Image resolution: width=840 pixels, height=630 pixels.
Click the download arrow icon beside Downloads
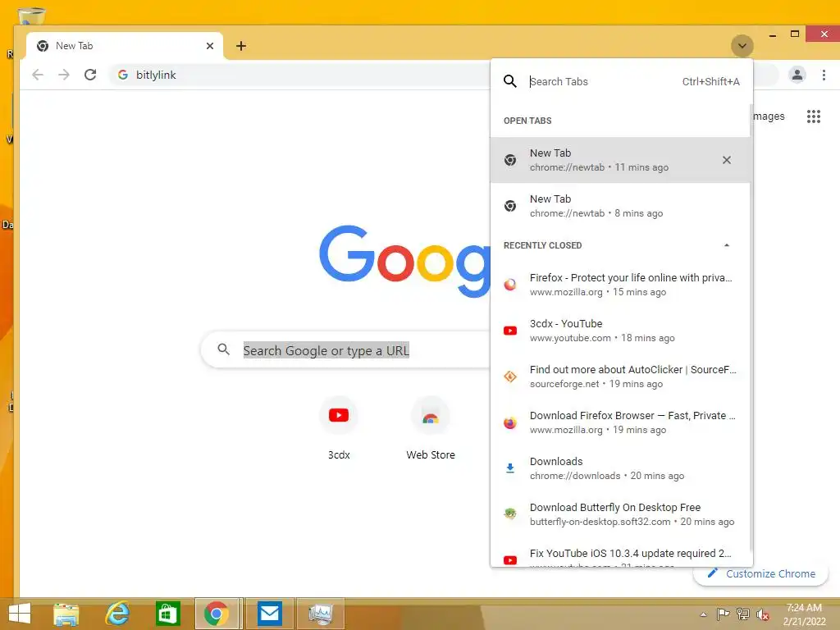coord(510,468)
